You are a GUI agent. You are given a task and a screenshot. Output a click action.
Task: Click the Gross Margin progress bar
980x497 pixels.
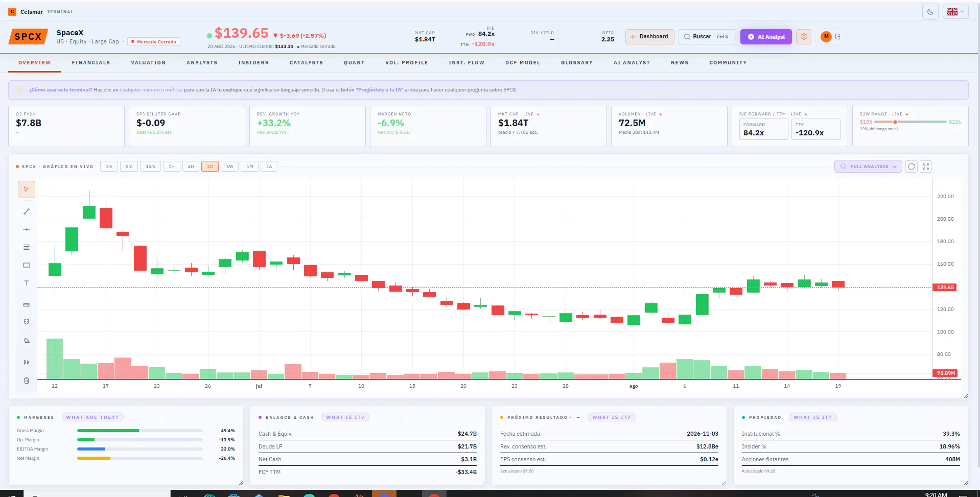click(140, 431)
